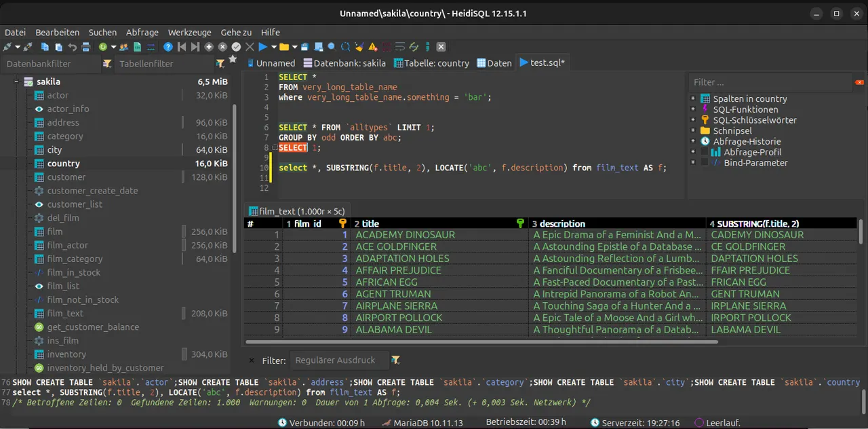Image resolution: width=868 pixels, height=429 pixels.
Task: Clear the helper filter with the orange icon
Action: [860, 82]
